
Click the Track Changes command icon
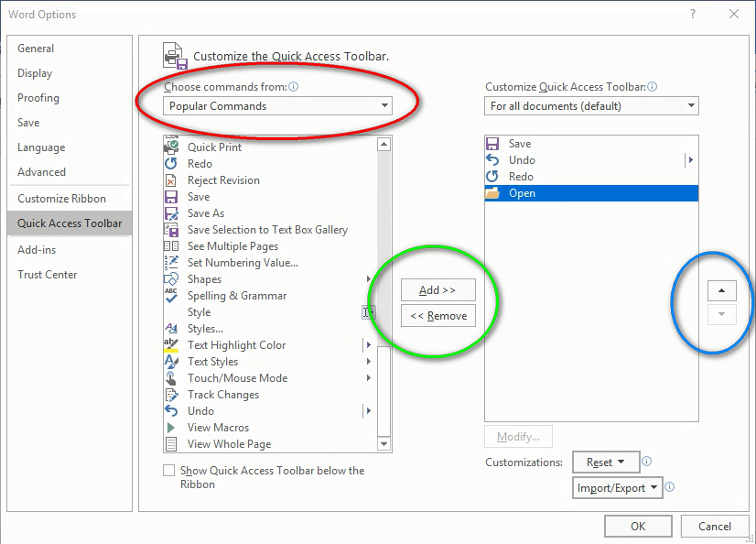171,395
